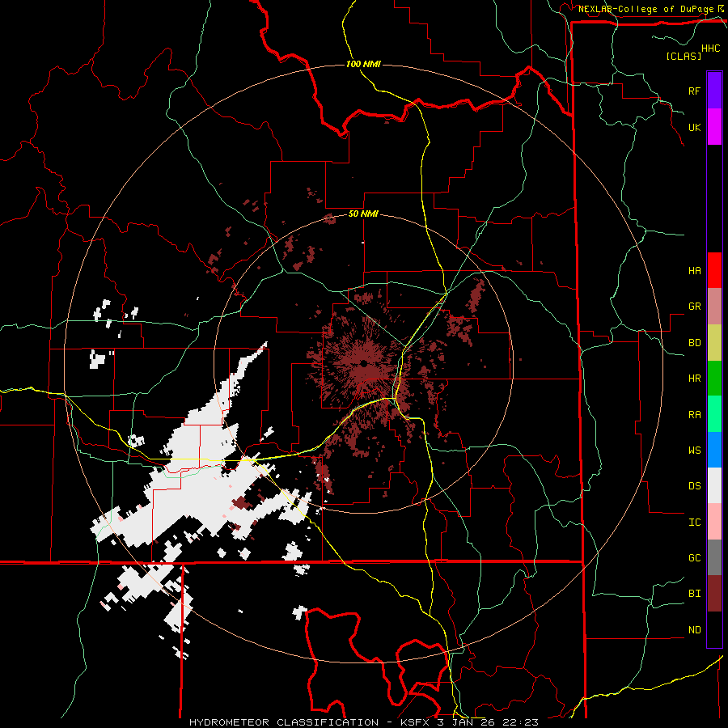Click the WS blue legend swatch
This screenshot has height=728, width=728.
tap(714, 450)
